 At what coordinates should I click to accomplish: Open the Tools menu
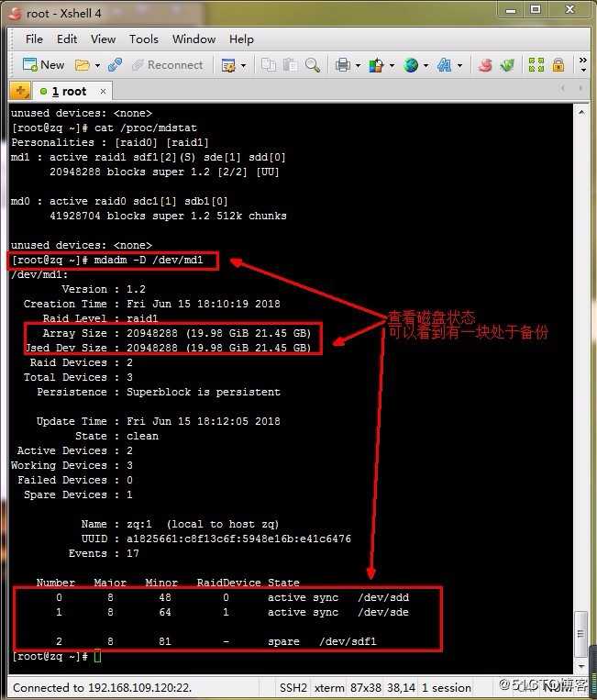tap(144, 39)
